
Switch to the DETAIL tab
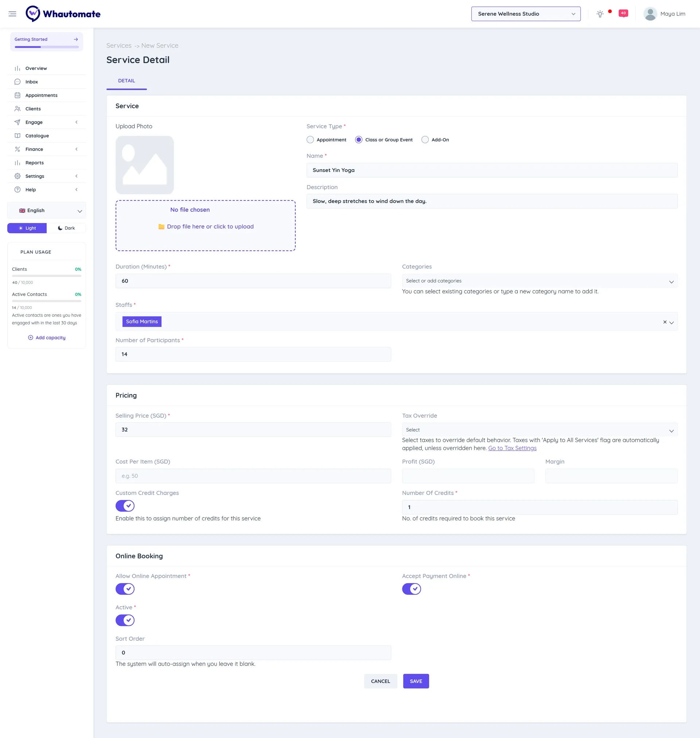[x=127, y=81]
